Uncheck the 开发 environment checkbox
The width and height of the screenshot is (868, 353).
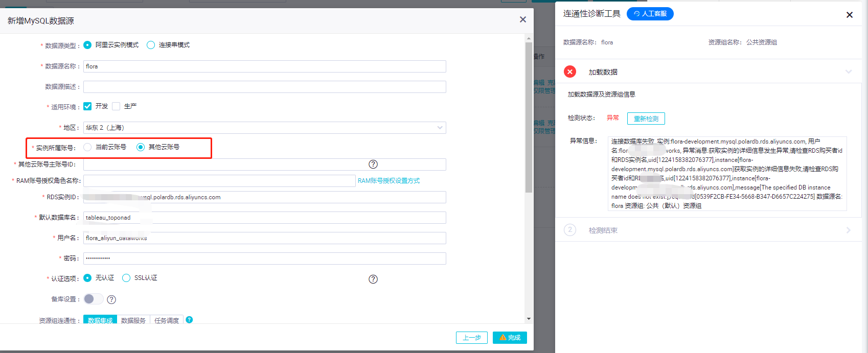tap(87, 106)
